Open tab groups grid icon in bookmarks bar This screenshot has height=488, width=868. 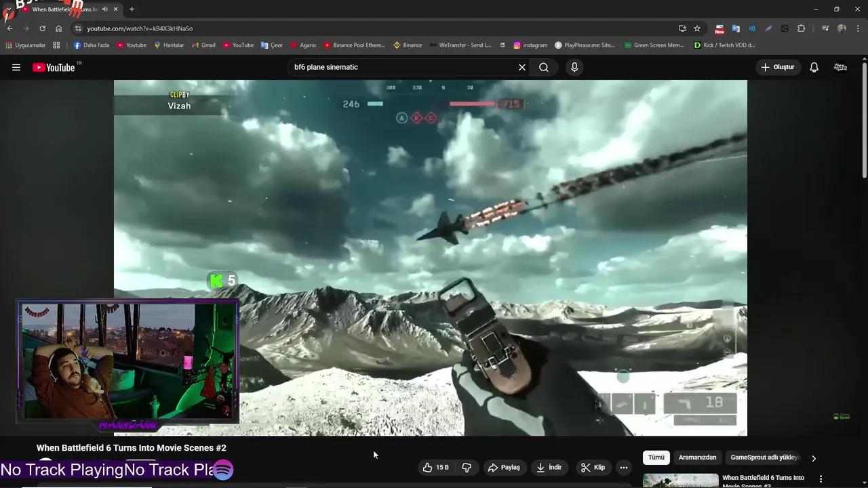point(56,45)
